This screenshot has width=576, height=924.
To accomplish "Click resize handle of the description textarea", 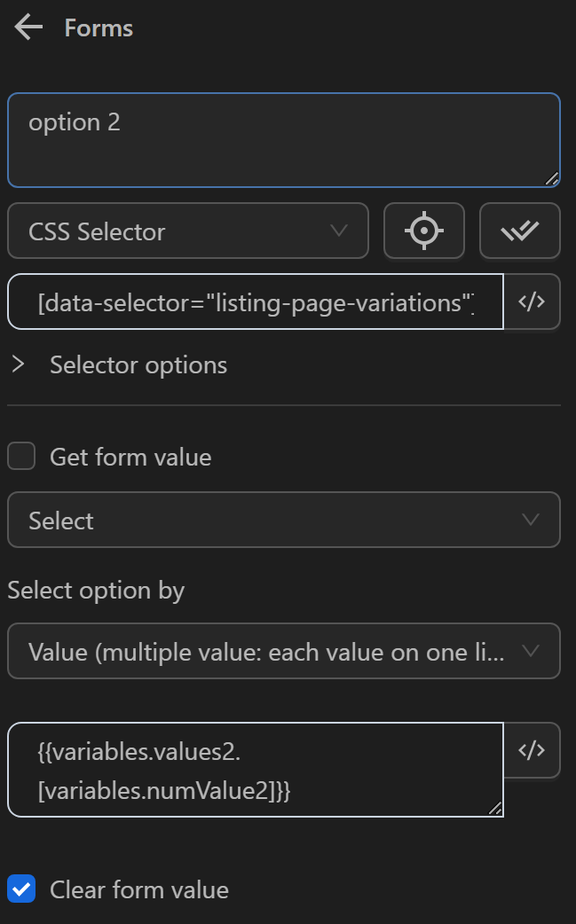I will [551, 178].
